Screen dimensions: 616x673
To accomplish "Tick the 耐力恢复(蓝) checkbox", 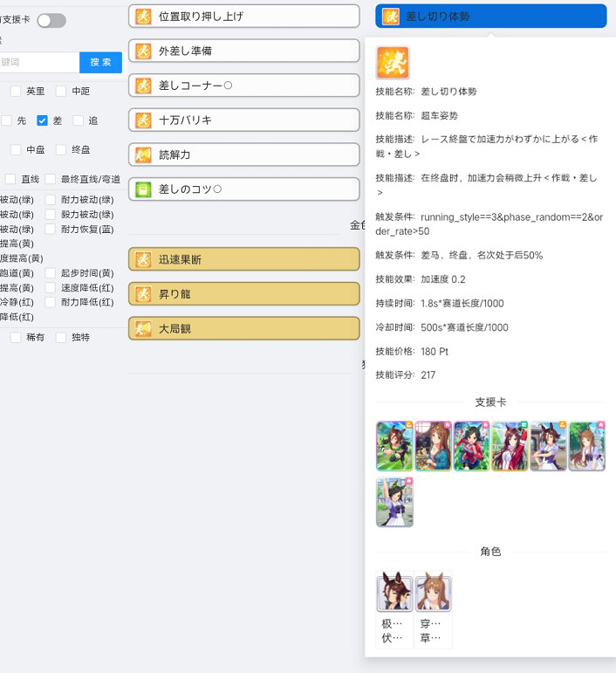I will (x=51, y=229).
